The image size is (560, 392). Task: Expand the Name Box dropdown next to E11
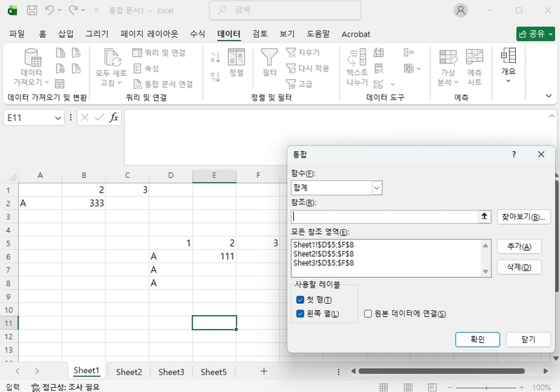tap(58, 118)
